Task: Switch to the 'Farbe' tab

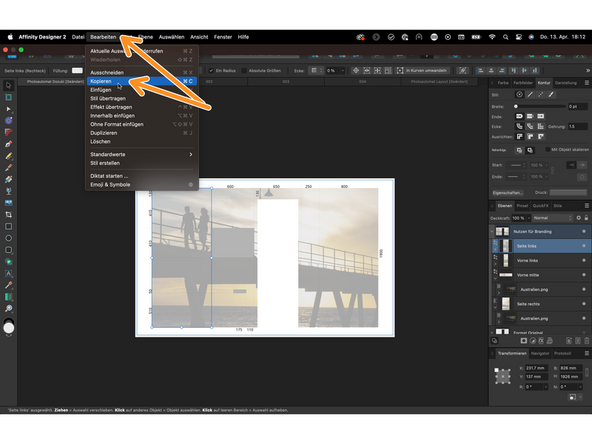Action: click(503, 83)
